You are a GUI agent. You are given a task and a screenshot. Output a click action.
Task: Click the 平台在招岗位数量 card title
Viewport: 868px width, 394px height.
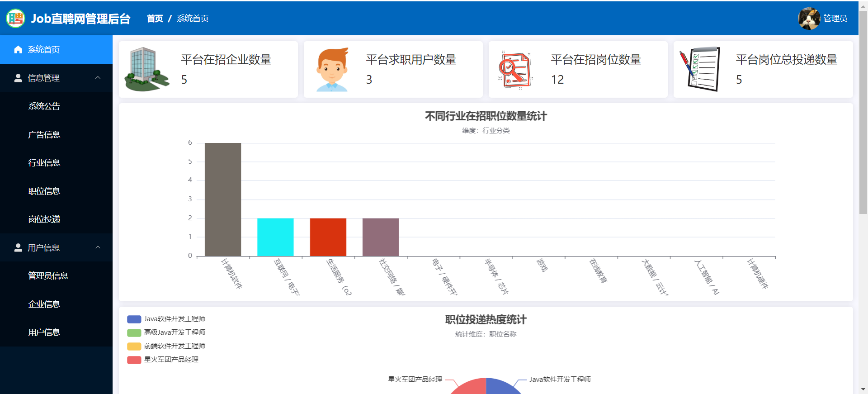click(596, 60)
